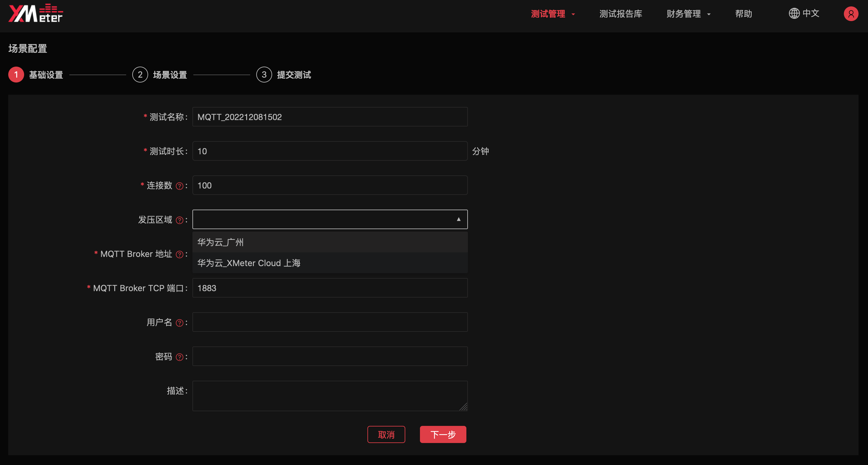Click the XMeter logo
The height and width of the screenshot is (465, 868).
(x=35, y=13)
